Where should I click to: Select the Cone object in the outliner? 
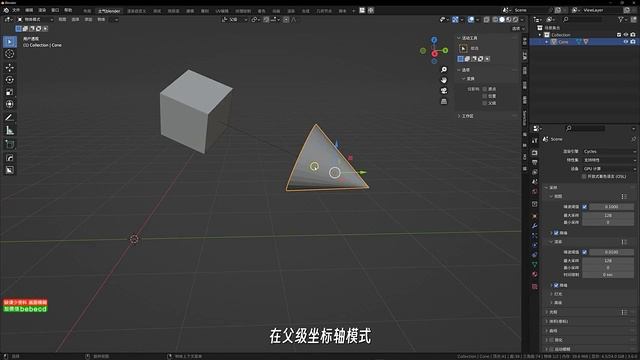click(563, 42)
